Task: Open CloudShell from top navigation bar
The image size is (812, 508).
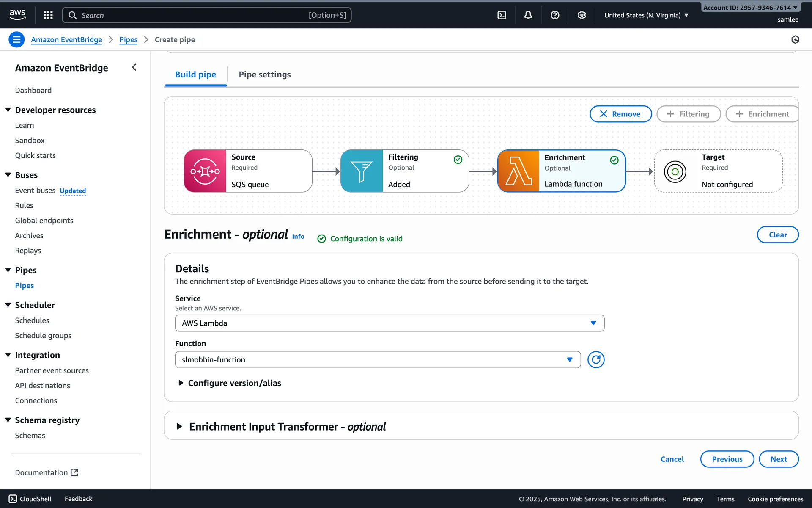Action: [x=502, y=15]
